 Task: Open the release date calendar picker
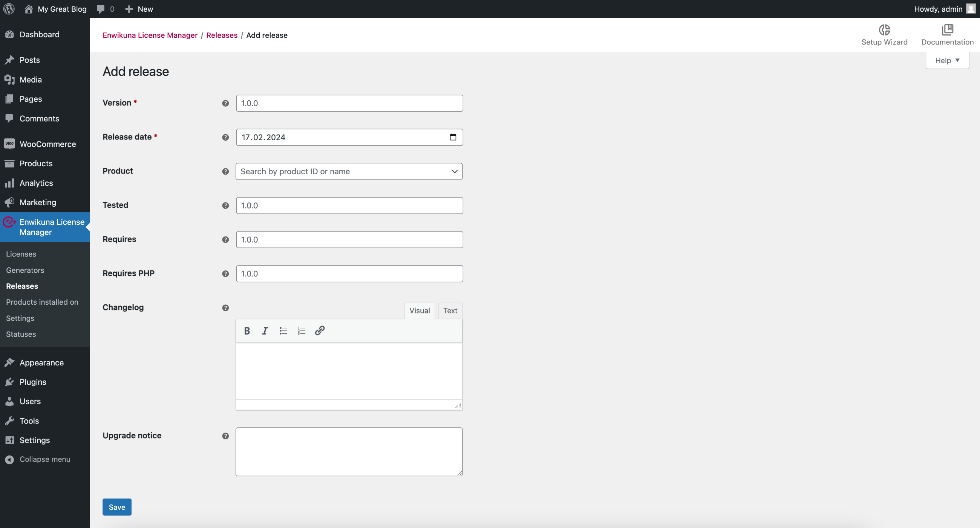(453, 137)
